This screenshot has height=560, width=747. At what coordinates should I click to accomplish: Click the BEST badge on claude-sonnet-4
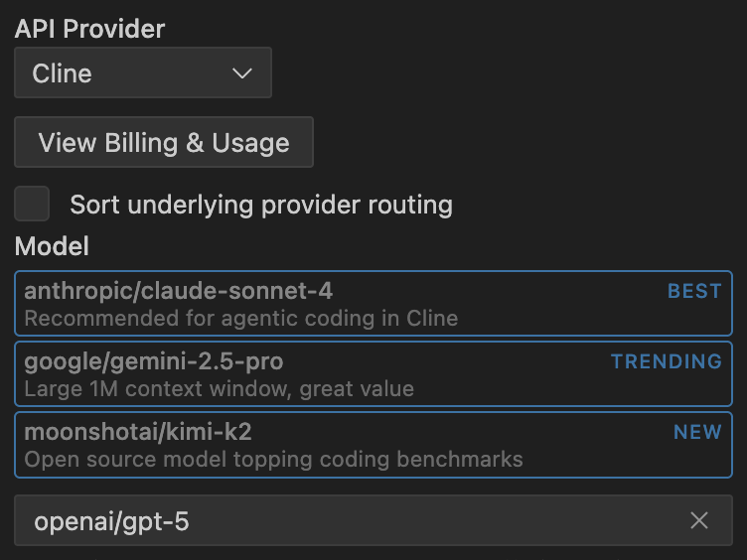693,291
